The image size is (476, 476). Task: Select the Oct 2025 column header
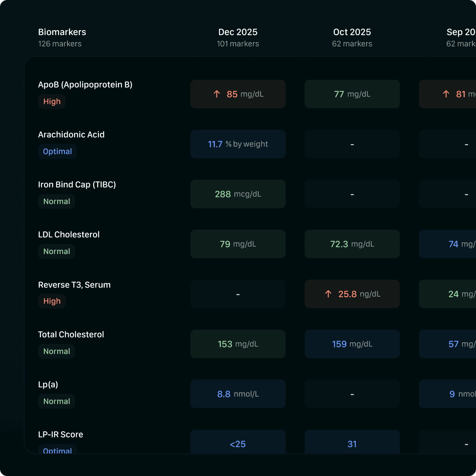point(352,32)
